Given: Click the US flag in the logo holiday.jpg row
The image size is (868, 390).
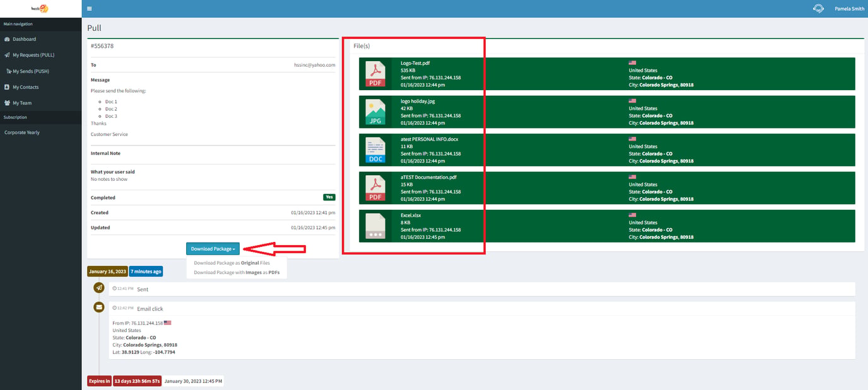Looking at the screenshot, I should tap(633, 101).
